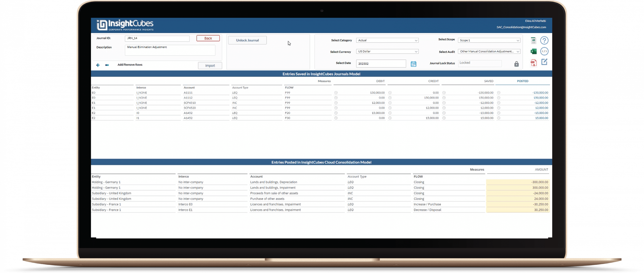The image size is (644, 273).
Task: Select the POSTED column header
Action: pos(522,81)
